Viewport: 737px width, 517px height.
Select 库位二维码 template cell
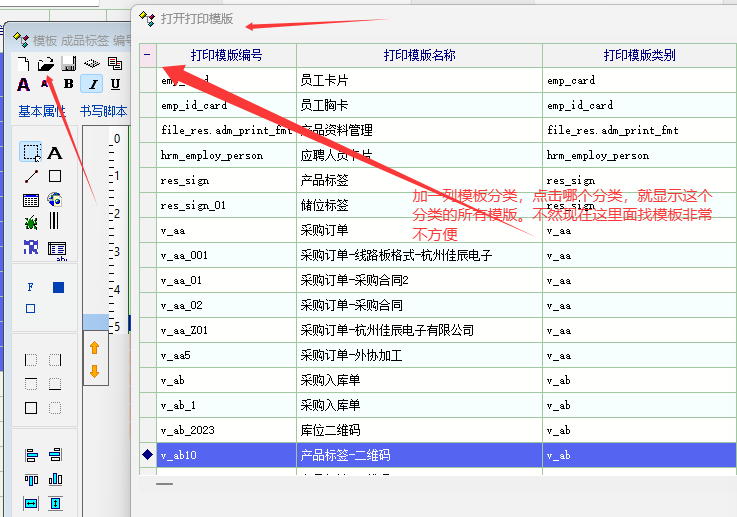click(419, 430)
